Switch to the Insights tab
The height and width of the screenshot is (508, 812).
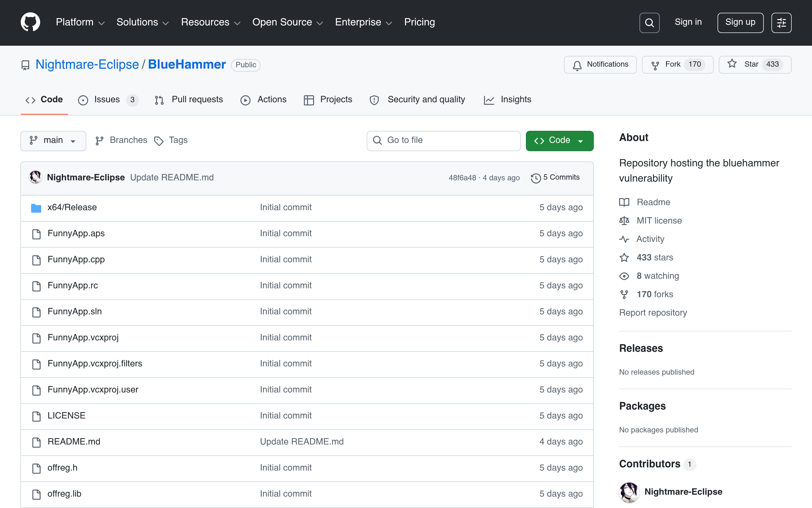pyautogui.click(x=507, y=100)
